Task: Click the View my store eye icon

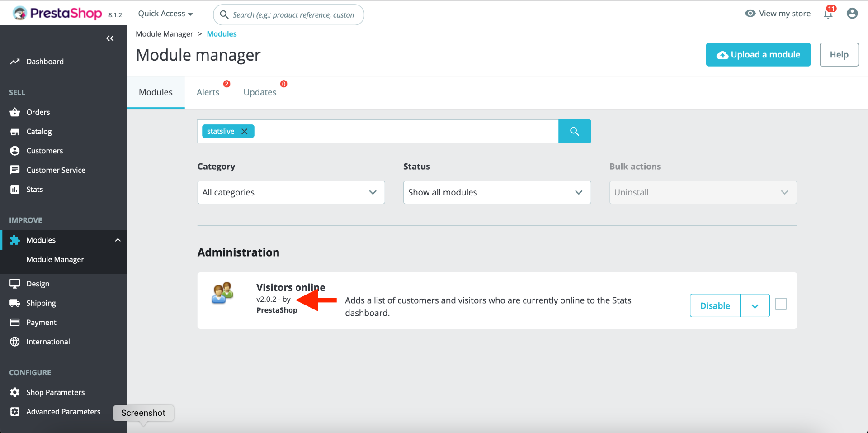Action: (x=750, y=14)
